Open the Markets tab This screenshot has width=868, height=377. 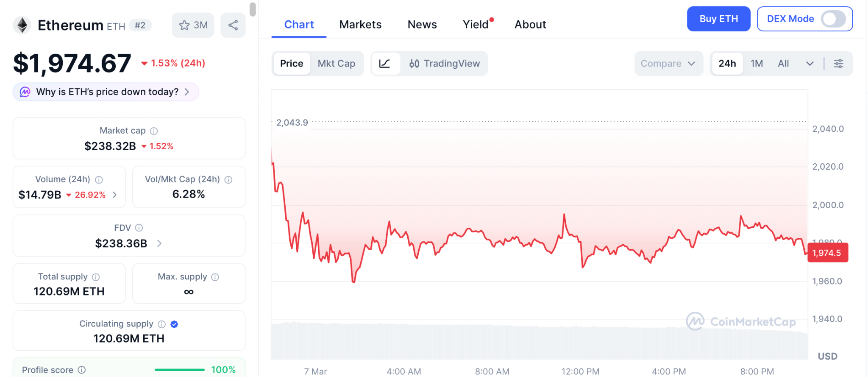coord(360,25)
